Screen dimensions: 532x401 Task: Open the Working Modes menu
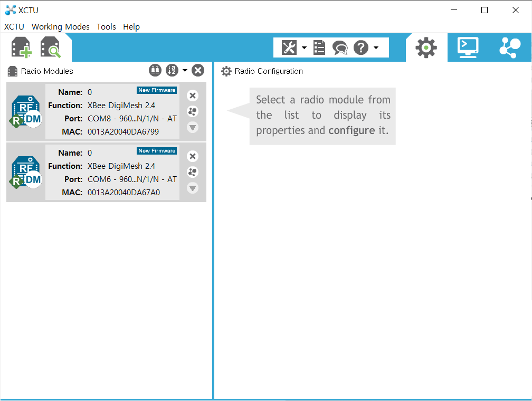click(x=60, y=27)
